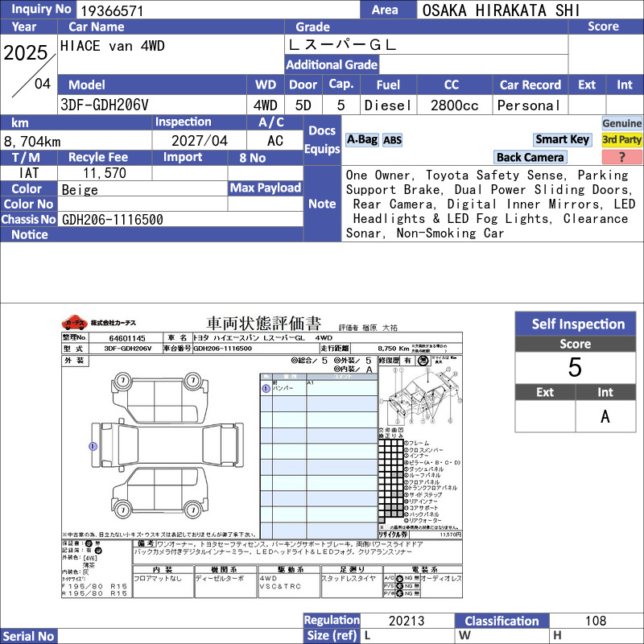This screenshot has height=644, width=644.
Task: Click transmission value IAT
Action: [x=29, y=173]
